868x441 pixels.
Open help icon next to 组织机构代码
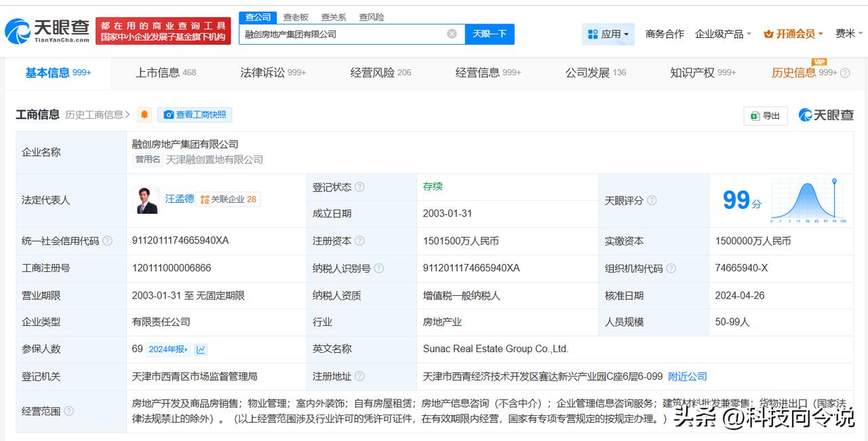(671, 269)
